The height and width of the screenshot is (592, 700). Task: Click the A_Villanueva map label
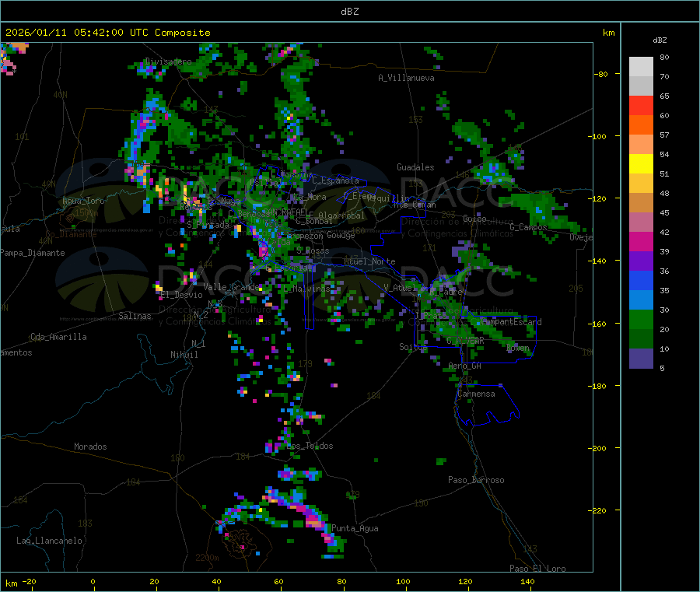[406, 78]
